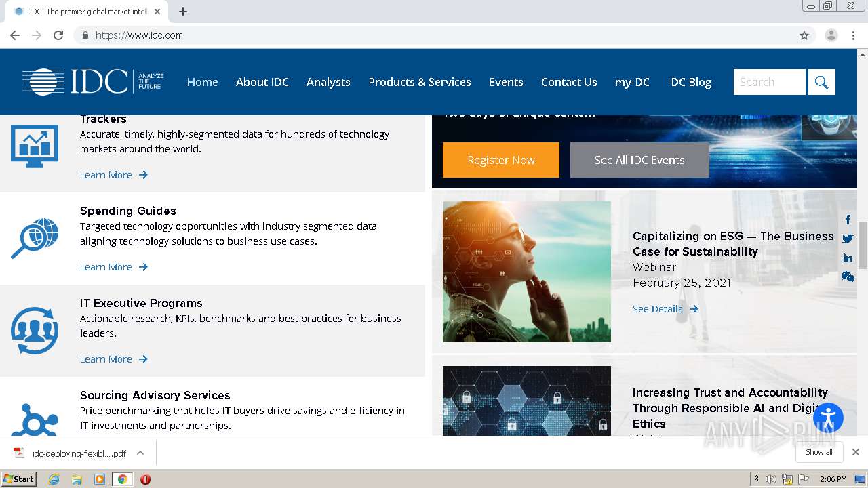This screenshot has width=868, height=488.
Task: Open myIDC menu item
Action: pyautogui.click(x=632, y=82)
